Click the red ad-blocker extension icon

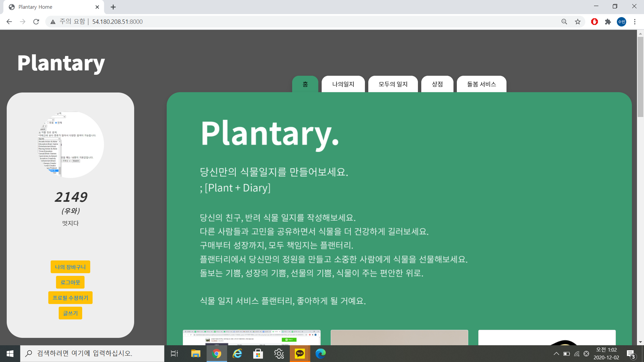(594, 22)
